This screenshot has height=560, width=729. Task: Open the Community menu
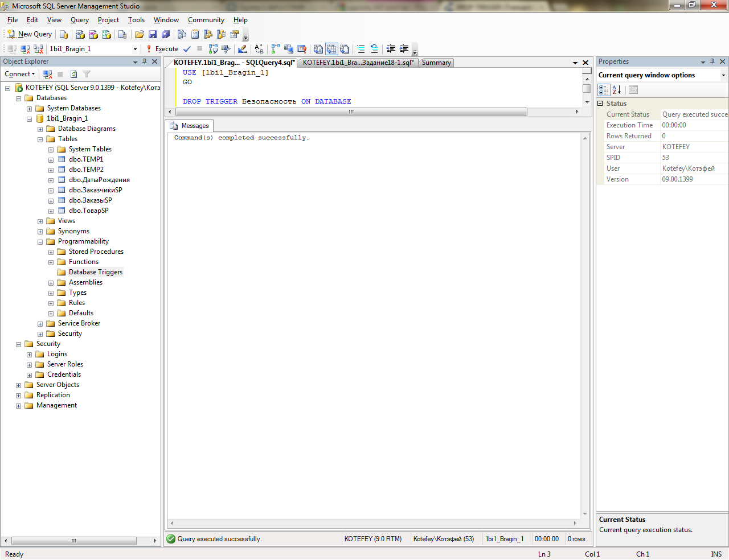pyautogui.click(x=206, y=20)
